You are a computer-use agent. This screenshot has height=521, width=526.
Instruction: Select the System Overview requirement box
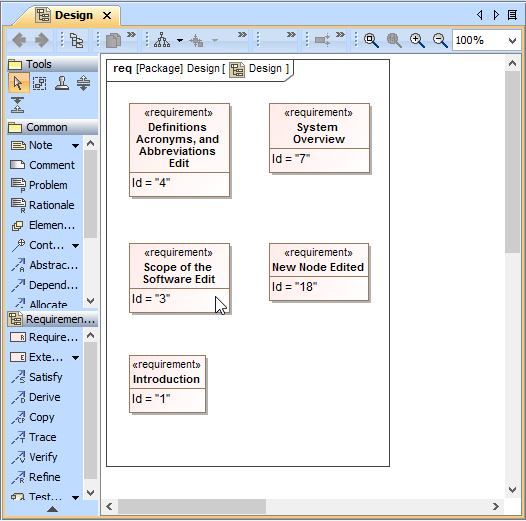319,138
